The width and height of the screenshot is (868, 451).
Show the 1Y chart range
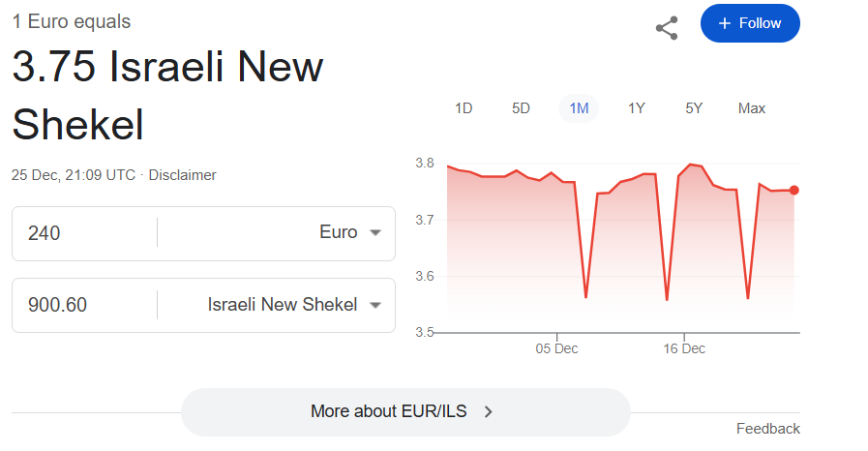pyautogui.click(x=636, y=108)
